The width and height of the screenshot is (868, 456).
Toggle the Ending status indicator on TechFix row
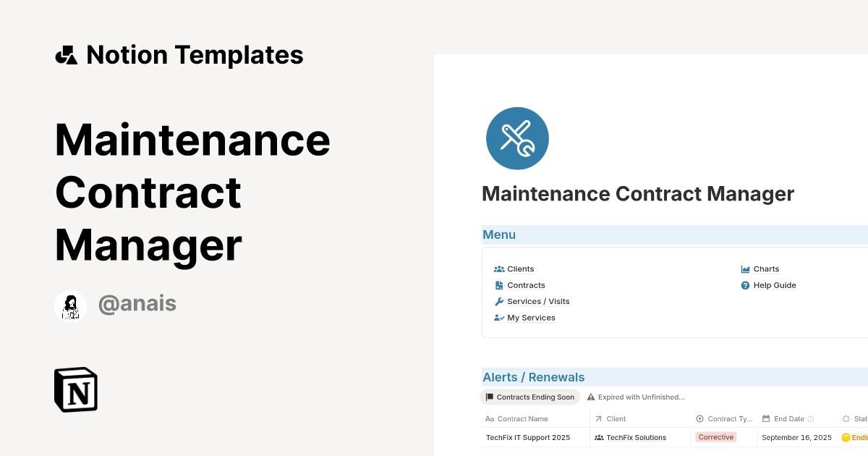tap(845, 437)
